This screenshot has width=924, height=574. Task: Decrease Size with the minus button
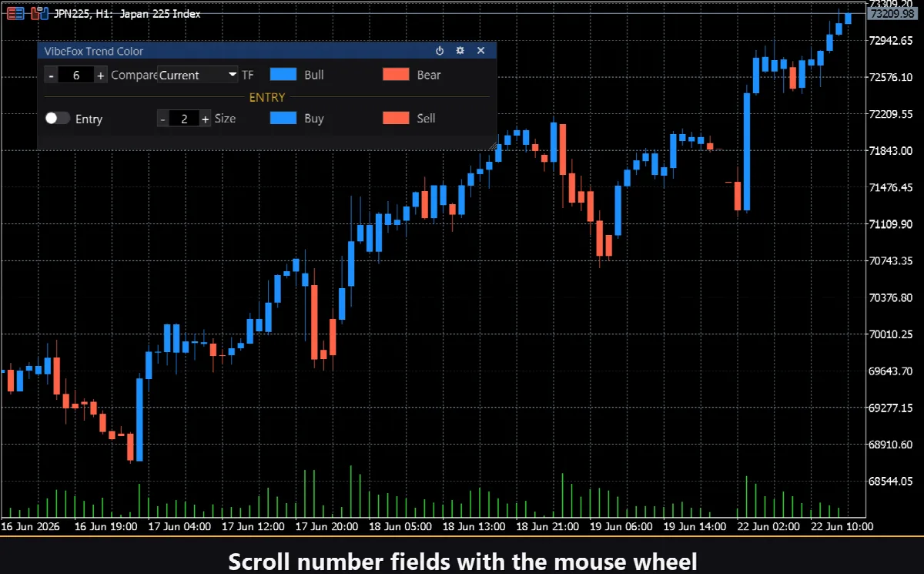pos(162,119)
